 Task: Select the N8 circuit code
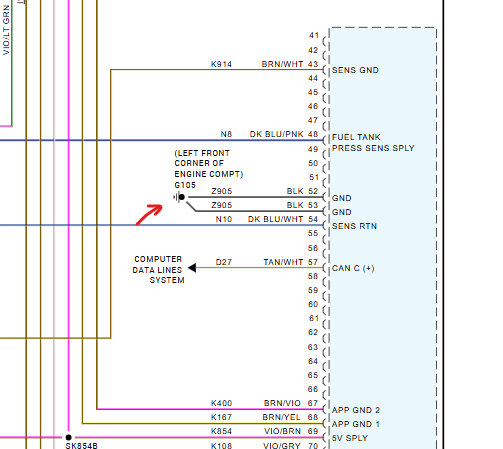[x=226, y=134]
